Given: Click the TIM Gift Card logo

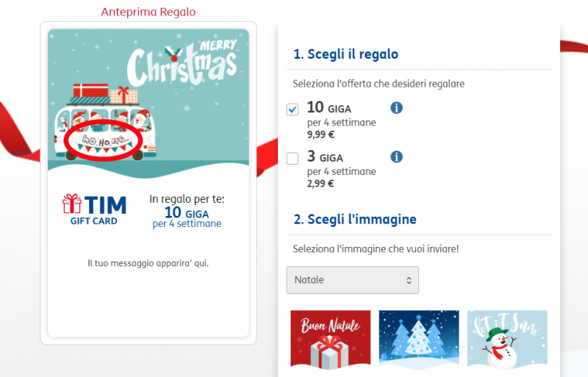Looking at the screenshot, I should tap(95, 209).
